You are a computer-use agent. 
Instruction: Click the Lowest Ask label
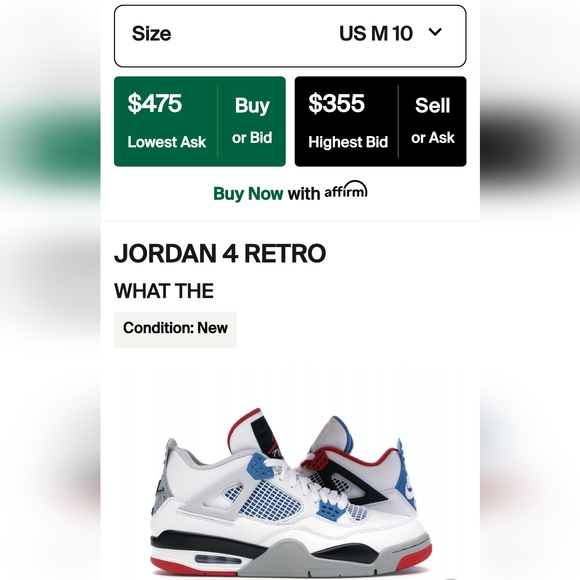[x=166, y=142]
